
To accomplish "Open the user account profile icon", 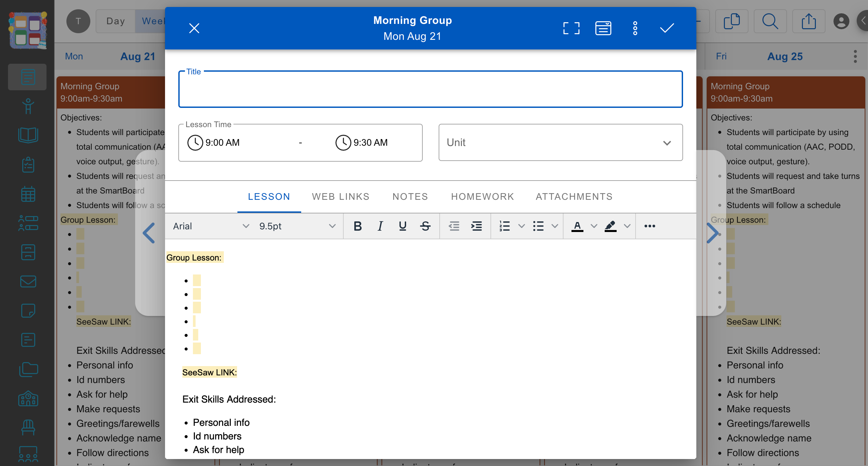I will (x=841, y=21).
